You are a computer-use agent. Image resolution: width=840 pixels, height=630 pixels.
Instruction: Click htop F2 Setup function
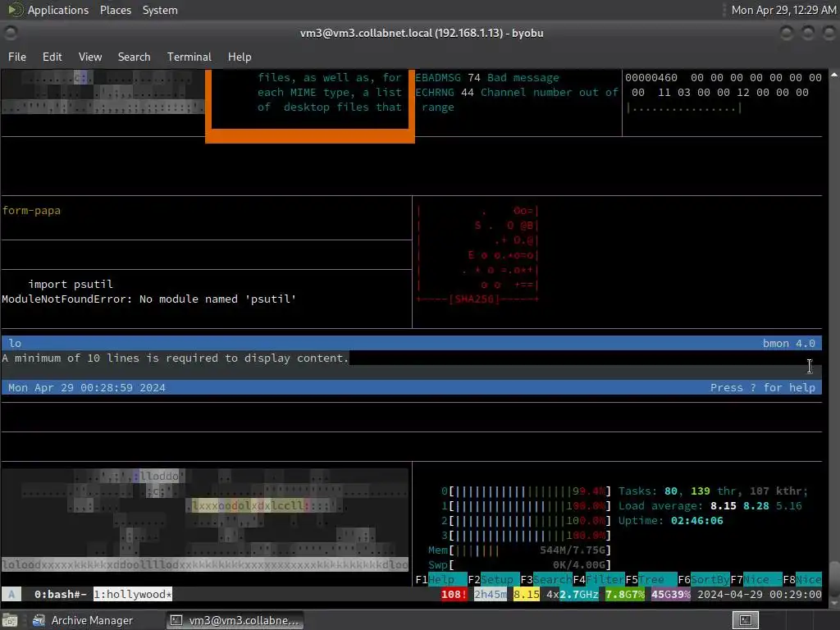click(493, 580)
